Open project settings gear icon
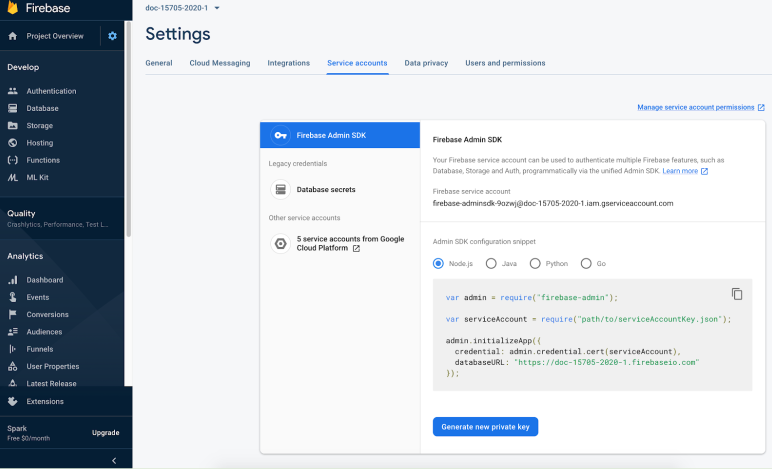The width and height of the screenshot is (772, 469). pyautogui.click(x=112, y=36)
